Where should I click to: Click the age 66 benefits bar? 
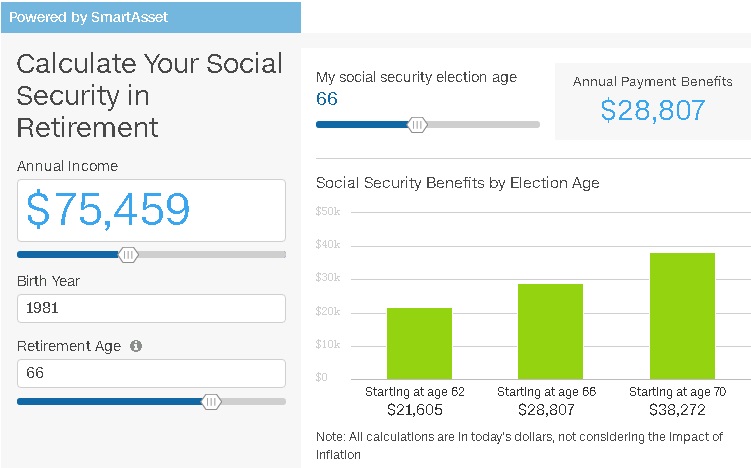pos(550,331)
